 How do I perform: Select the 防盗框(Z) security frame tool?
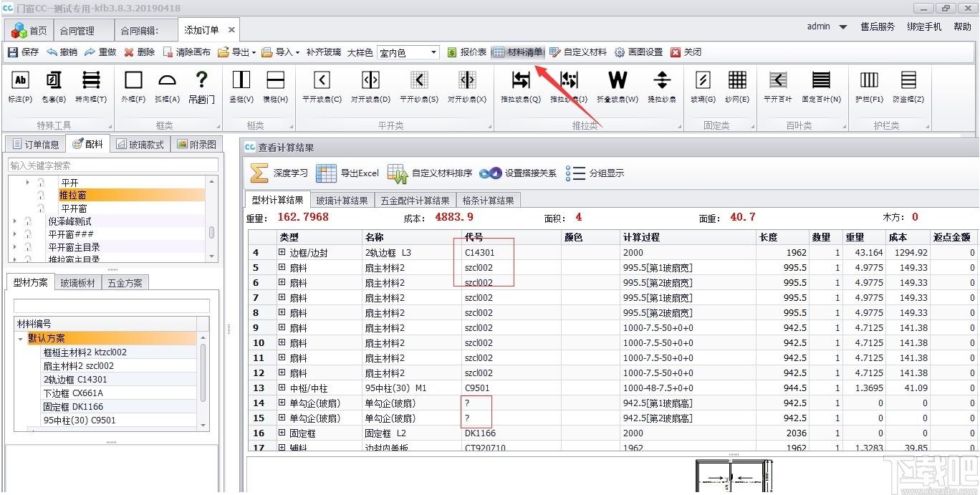[908, 87]
